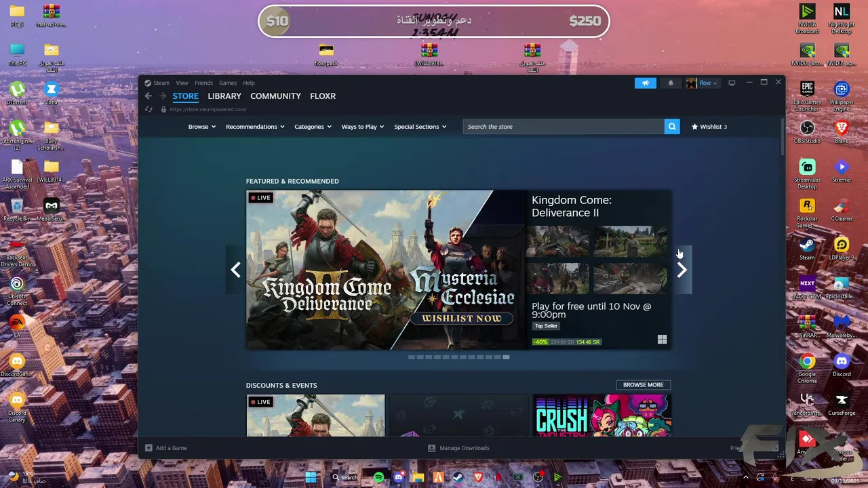Click the Kingdom Come: Deliverance II title
868x488 pixels.
[x=572, y=206]
